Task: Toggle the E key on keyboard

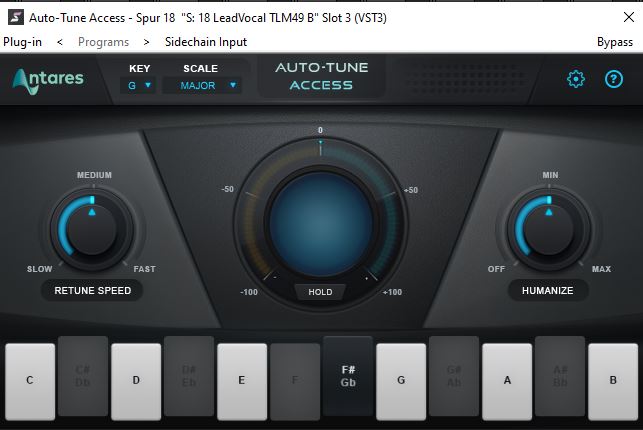Action: coord(242,382)
